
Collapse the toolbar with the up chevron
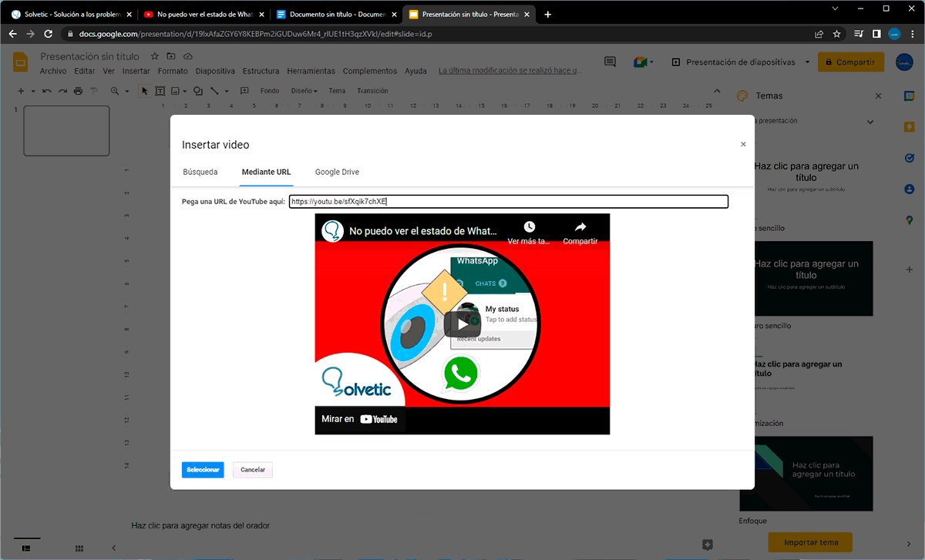[717, 91]
